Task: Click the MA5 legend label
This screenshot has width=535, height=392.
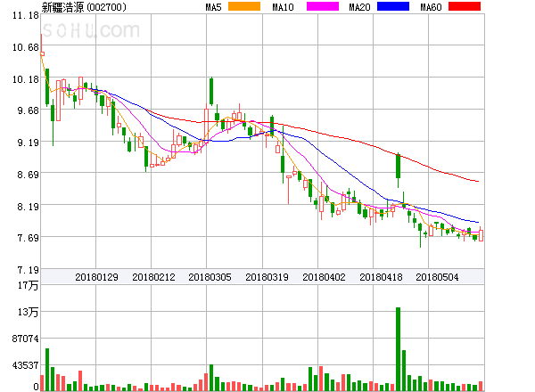Action: pyautogui.click(x=214, y=7)
